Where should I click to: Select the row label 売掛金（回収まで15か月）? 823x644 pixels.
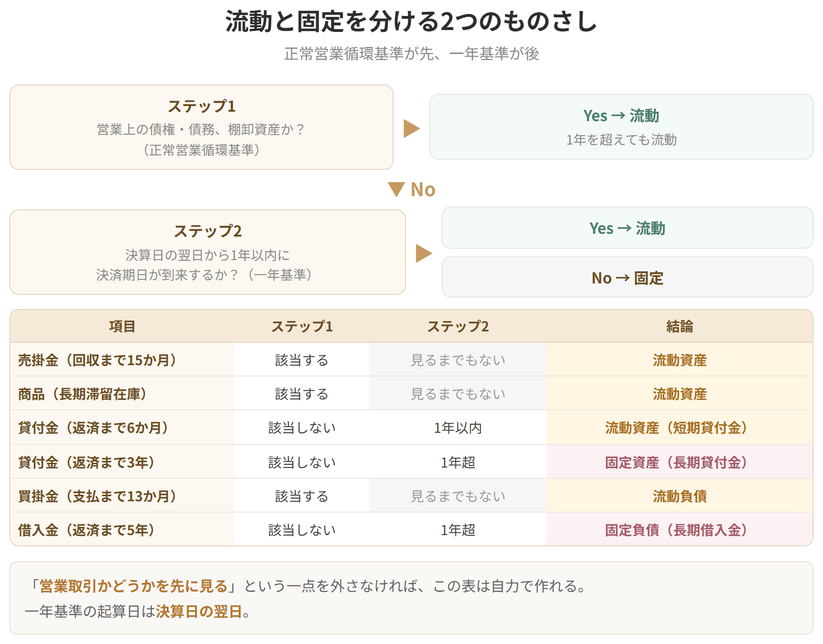(98, 360)
